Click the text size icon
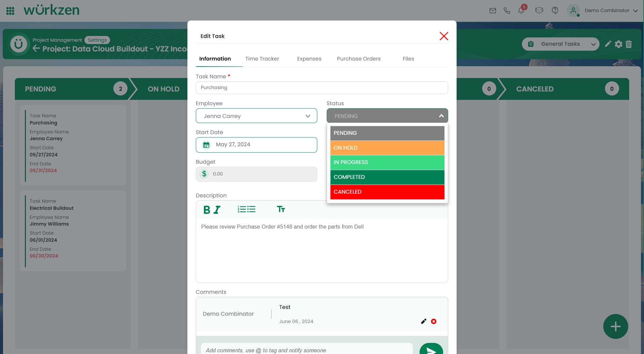Screen dimensions: 644x354 coord(281,209)
